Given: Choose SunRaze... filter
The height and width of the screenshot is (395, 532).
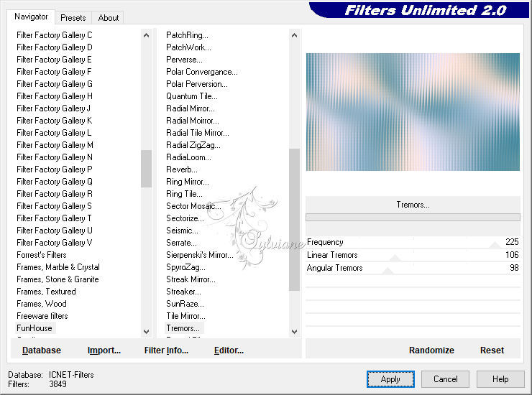Looking at the screenshot, I should 185,304.
